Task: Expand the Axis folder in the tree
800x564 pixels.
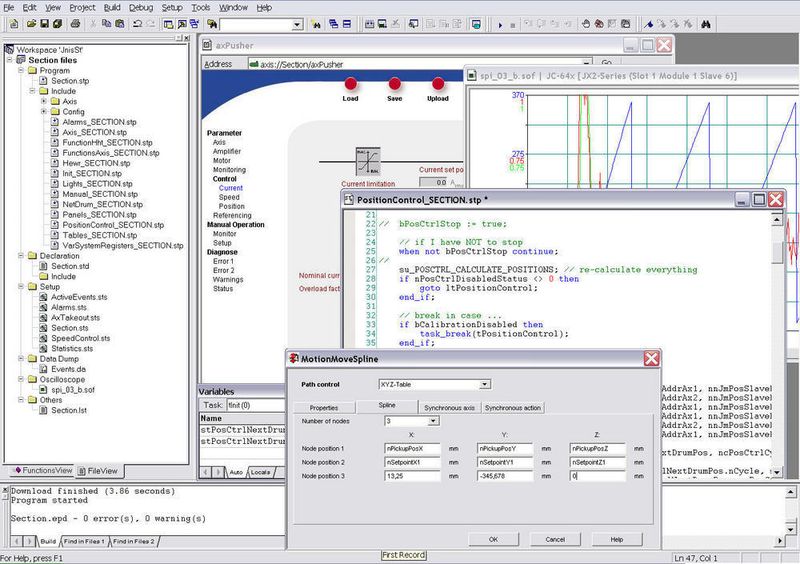Action: (44, 101)
